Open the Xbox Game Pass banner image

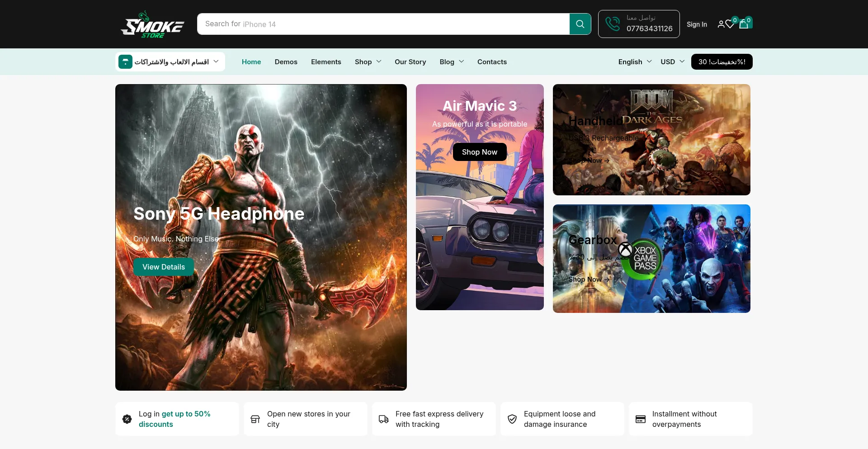pos(651,259)
